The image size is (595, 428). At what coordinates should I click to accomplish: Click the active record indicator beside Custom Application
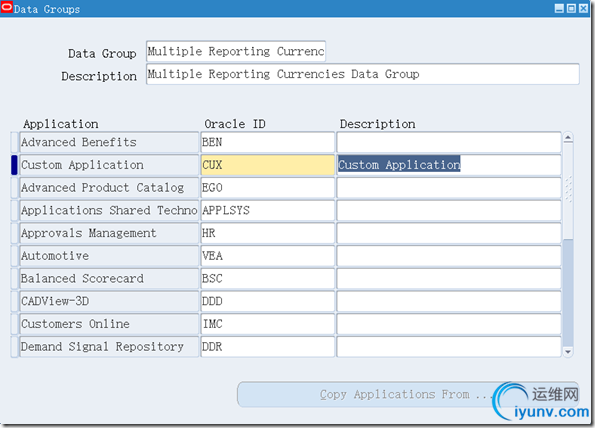[14, 165]
